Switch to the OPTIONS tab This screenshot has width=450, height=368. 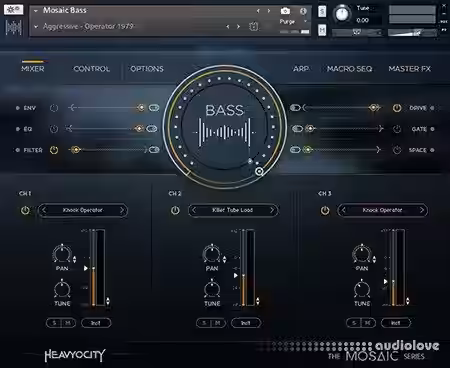click(147, 69)
